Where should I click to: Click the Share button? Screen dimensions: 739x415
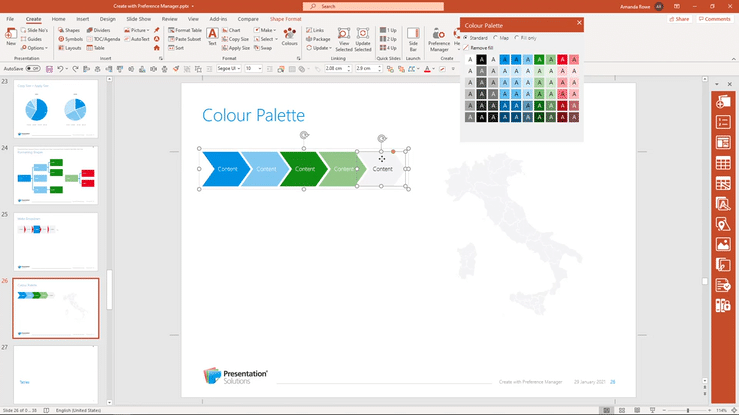point(680,19)
